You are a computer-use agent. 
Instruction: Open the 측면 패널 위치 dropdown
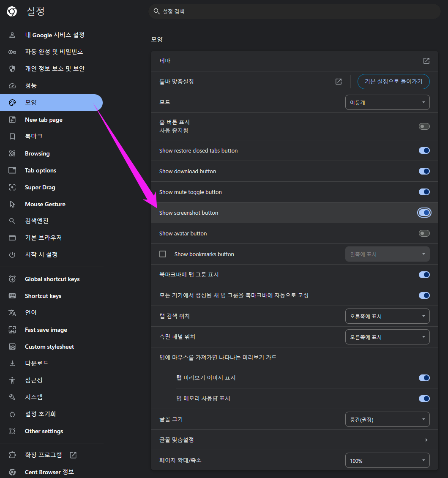[x=388, y=337]
